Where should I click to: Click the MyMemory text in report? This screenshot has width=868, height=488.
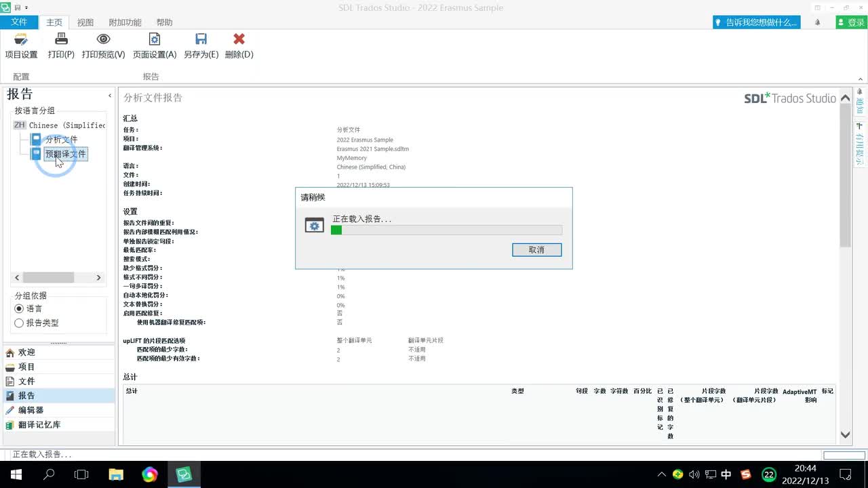pyautogui.click(x=351, y=158)
